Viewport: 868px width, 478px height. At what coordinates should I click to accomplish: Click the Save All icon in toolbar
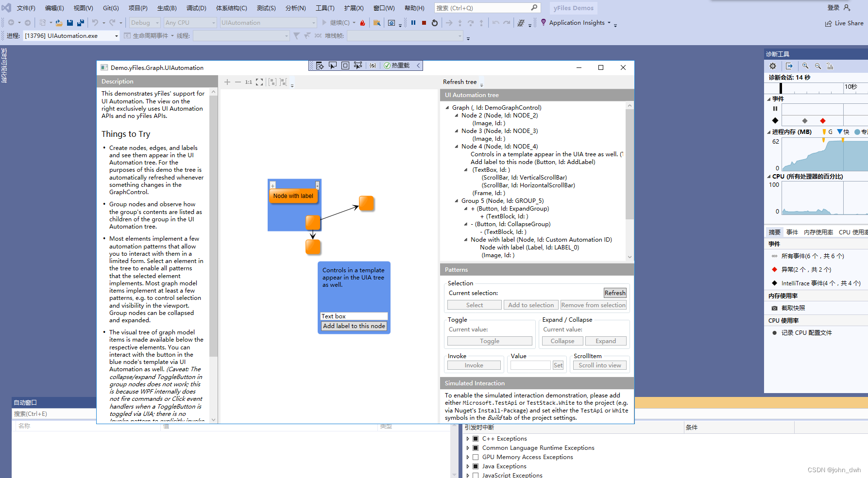pyautogui.click(x=81, y=23)
